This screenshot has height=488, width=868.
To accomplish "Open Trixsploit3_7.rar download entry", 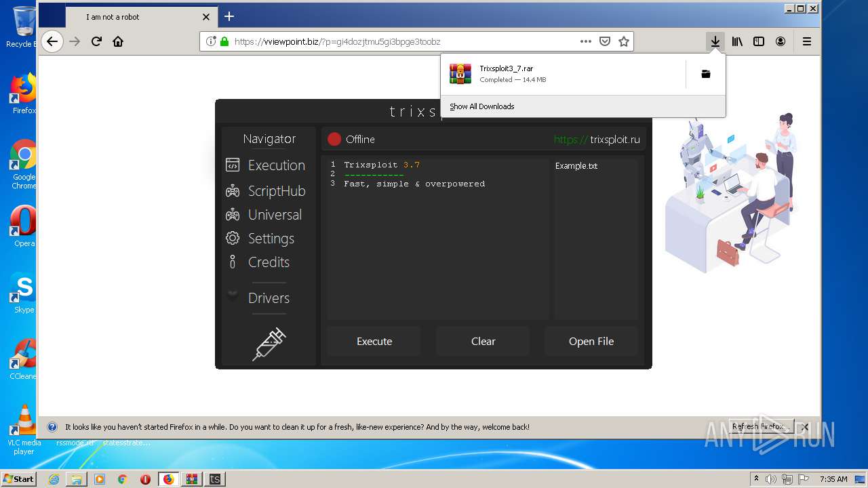I will click(564, 74).
